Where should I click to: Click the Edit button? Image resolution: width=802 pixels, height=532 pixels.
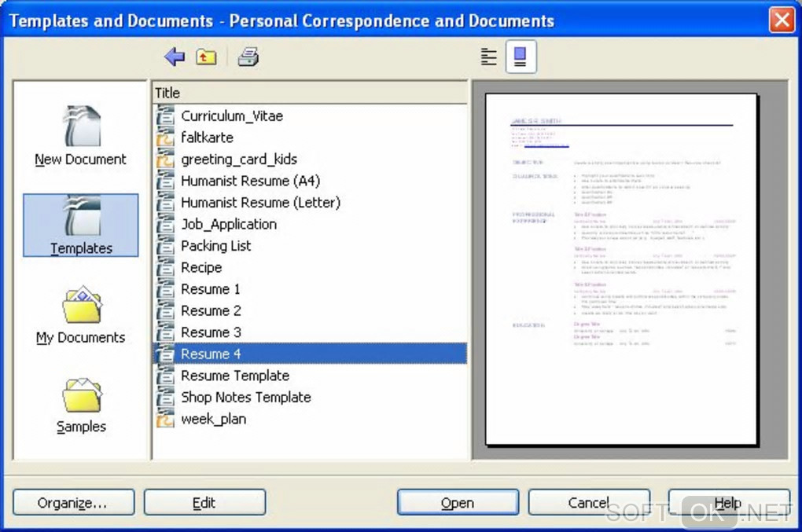click(x=204, y=503)
